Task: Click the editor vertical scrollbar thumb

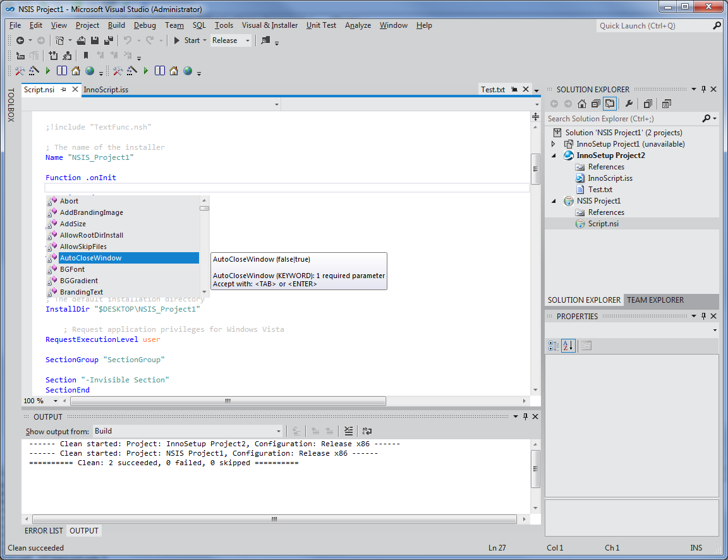Action: [535, 169]
